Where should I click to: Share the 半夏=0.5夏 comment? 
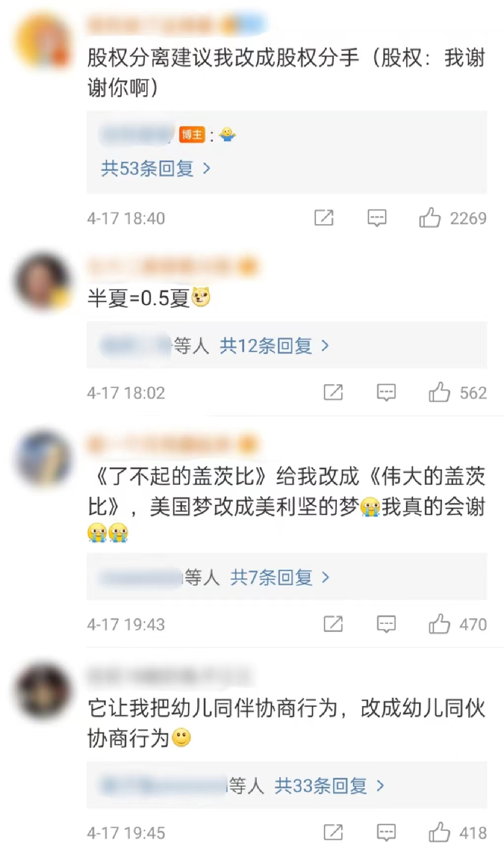(x=333, y=393)
